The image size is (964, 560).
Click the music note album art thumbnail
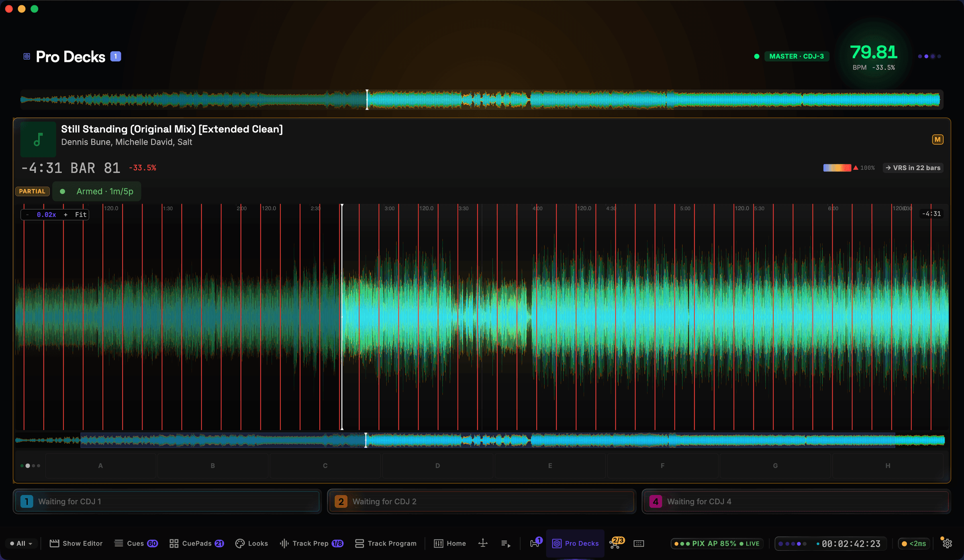click(38, 139)
